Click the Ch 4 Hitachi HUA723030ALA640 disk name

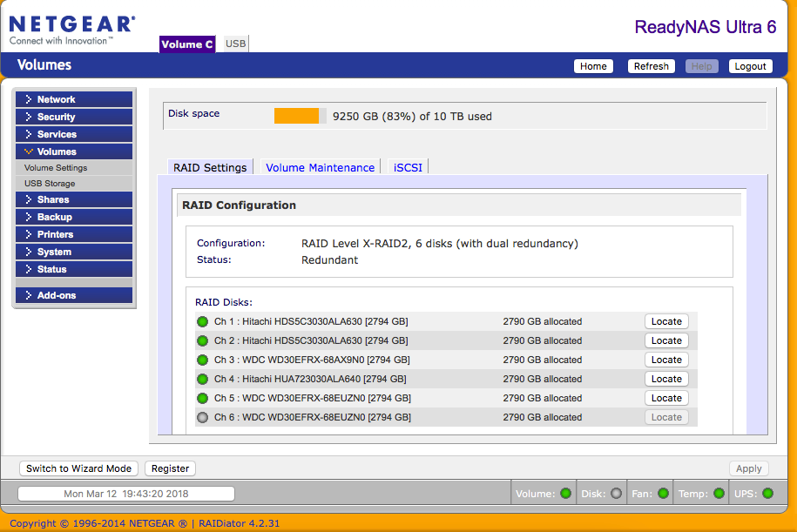click(x=310, y=379)
